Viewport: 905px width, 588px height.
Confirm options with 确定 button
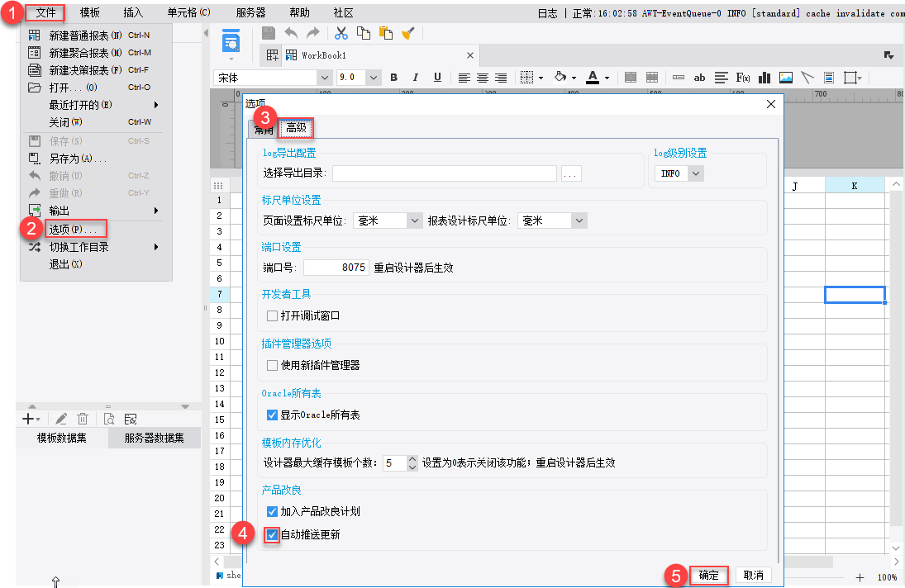click(709, 576)
